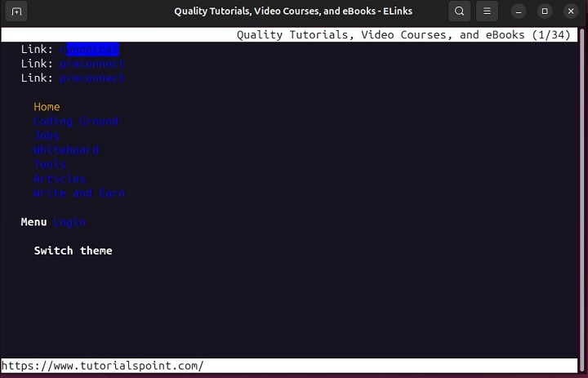Open the terminal search tool
This screenshot has height=378, width=588.
pos(459,11)
